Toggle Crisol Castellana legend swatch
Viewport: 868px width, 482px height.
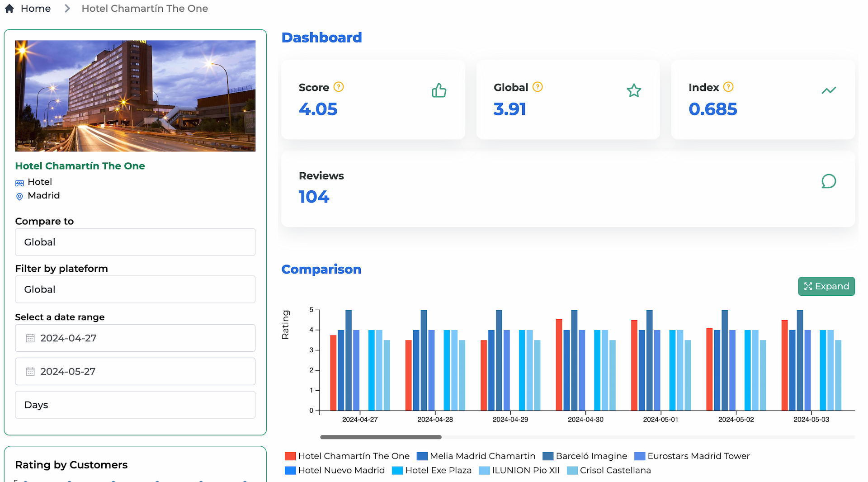(x=572, y=471)
